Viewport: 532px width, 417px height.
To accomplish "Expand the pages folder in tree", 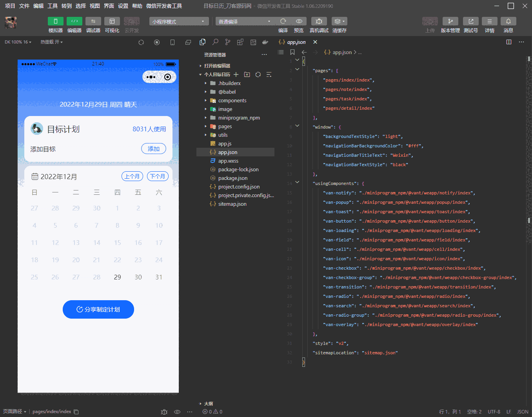I will click(225, 127).
